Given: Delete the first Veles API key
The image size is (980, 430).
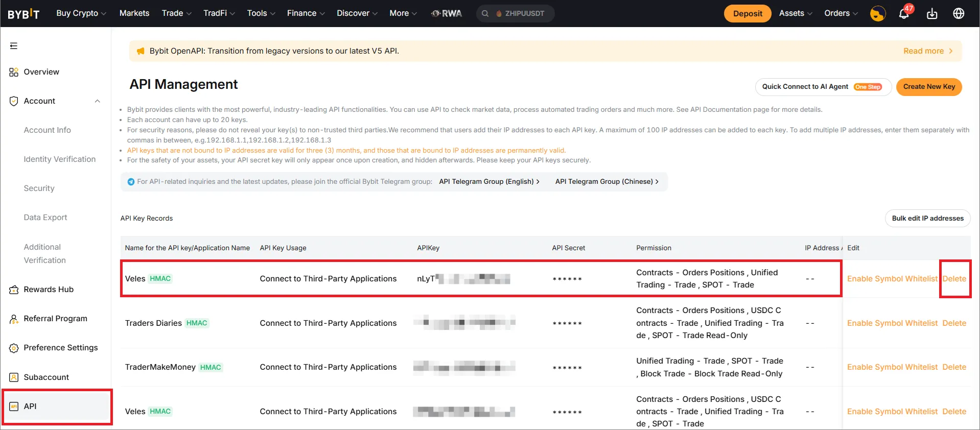Looking at the screenshot, I should pos(954,279).
